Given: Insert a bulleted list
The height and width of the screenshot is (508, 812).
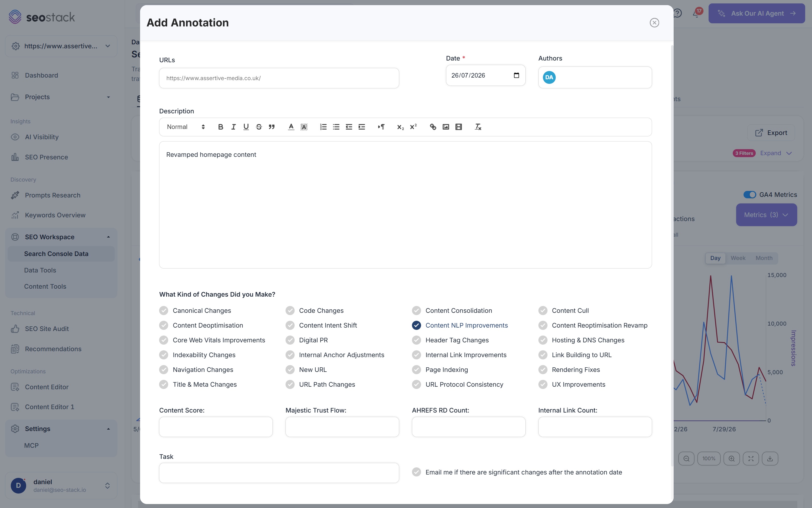Looking at the screenshot, I should click(336, 127).
